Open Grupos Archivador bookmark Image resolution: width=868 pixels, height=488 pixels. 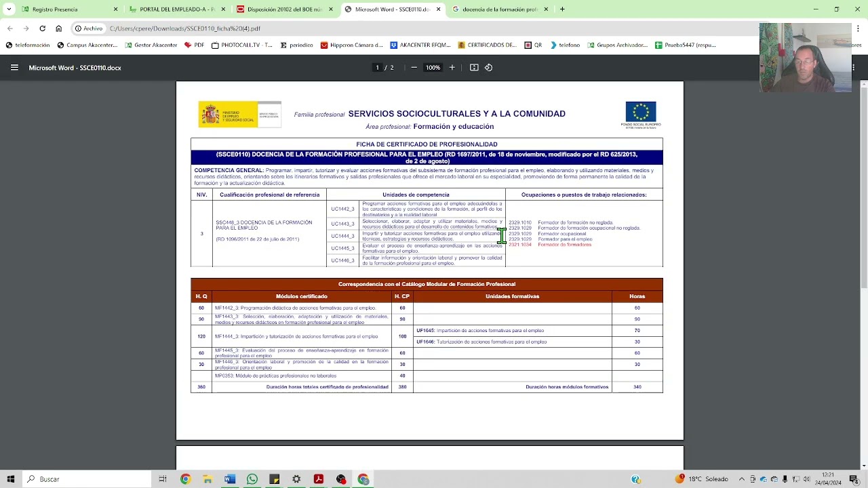coord(618,45)
